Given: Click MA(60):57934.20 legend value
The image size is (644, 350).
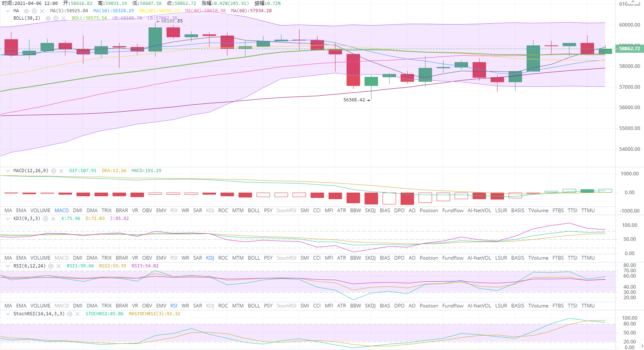Looking at the screenshot, I should point(251,11).
